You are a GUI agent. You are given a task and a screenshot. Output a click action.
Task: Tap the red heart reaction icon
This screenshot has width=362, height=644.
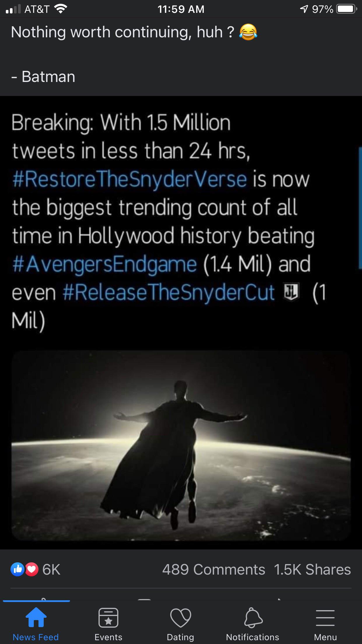(31, 569)
